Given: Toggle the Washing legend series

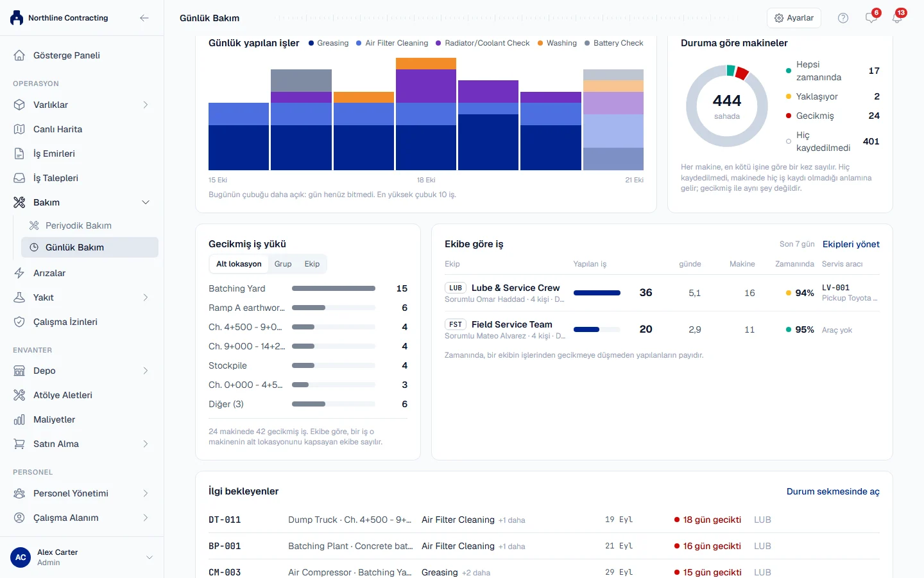Looking at the screenshot, I should coord(557,43).
